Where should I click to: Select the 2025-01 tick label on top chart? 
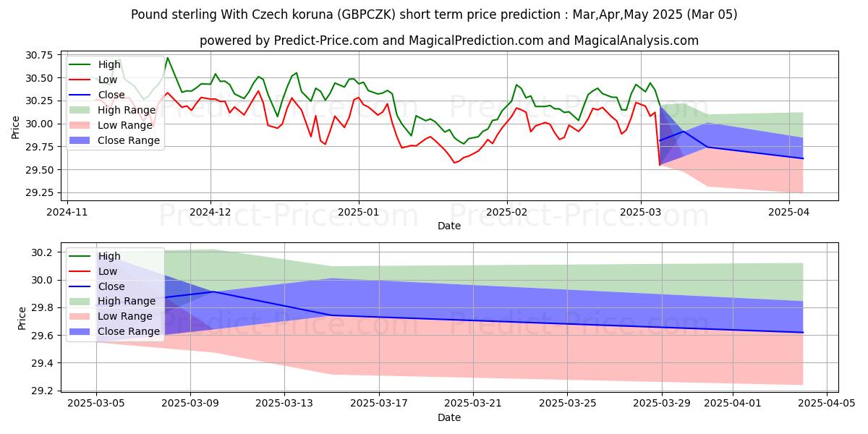[x=359, y=212]
